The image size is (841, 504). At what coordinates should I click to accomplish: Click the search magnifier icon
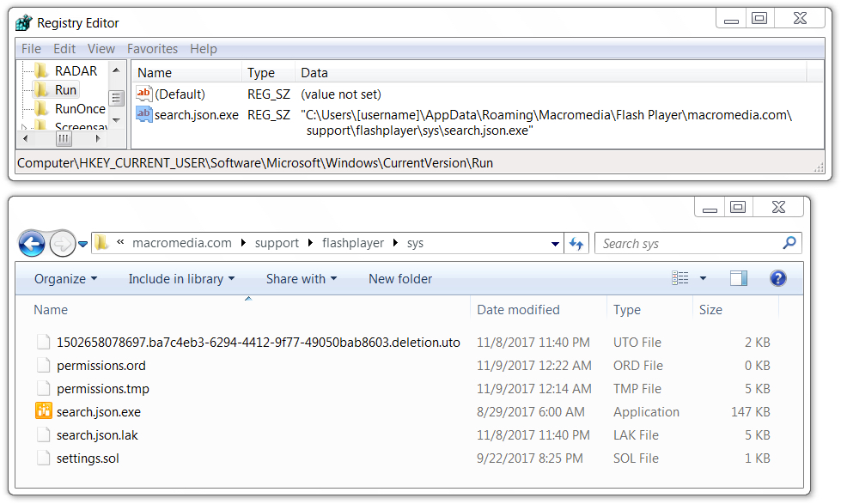(789, 243)
